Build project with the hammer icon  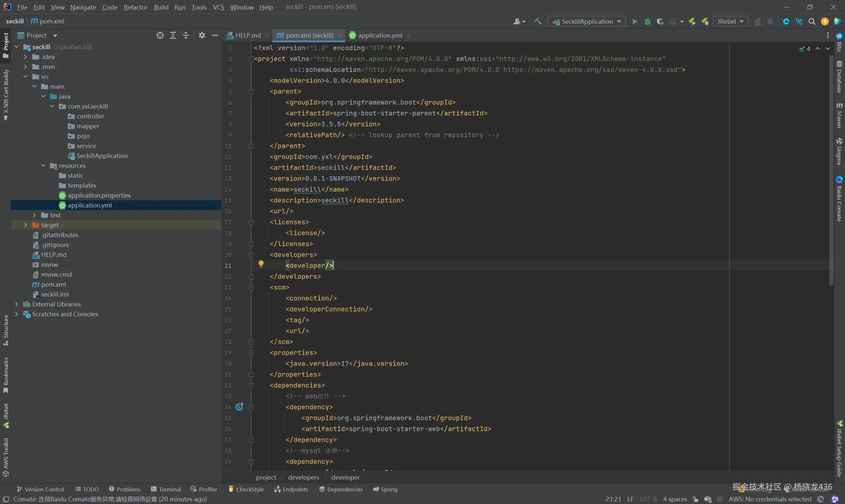click(x=538, y=21)
